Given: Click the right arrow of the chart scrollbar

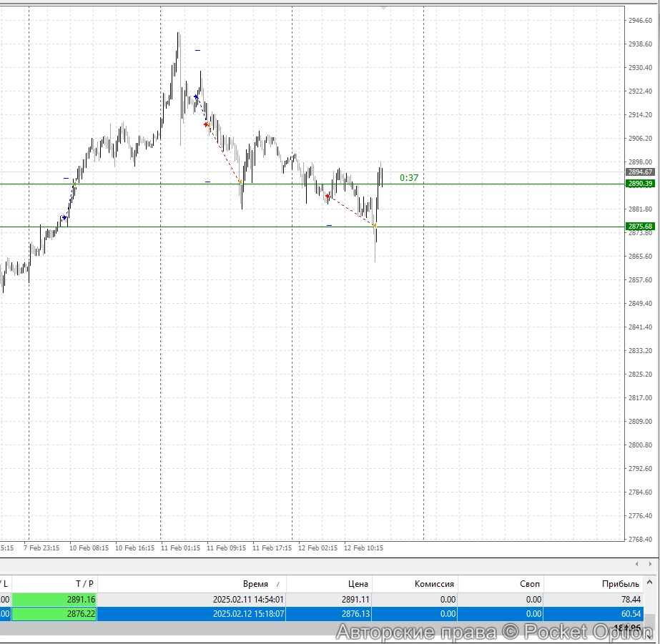Looking at the screenshot, I should click(x=650, y=563).
